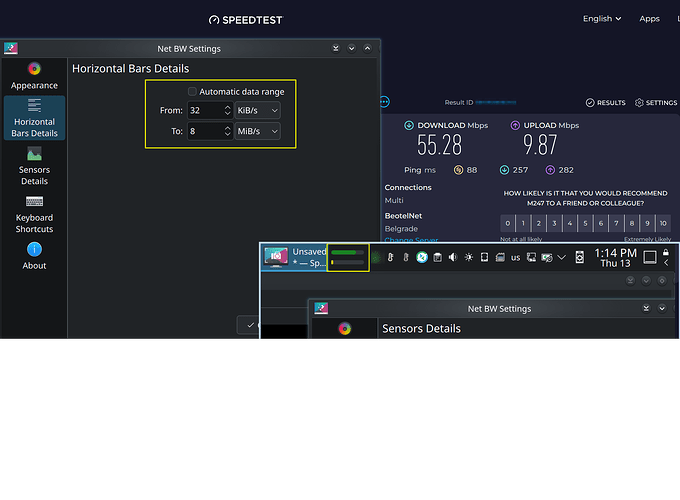Image resolution: width=680 pixels, height=500 pixels.
Task: Click the download ping icon showing 257
Action: coord(504,170)
